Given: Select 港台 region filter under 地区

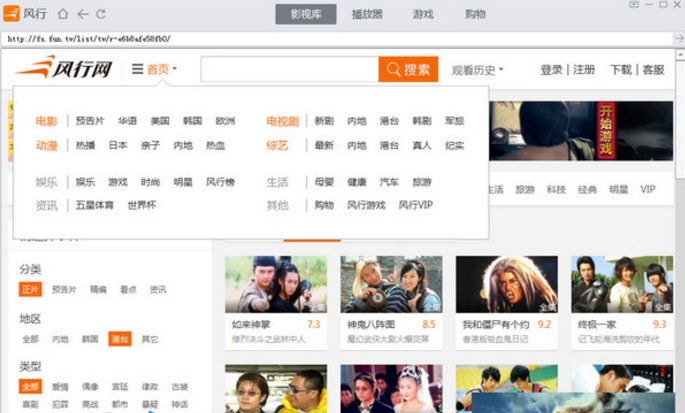Looking at the screenshot, I should (119, 339).
